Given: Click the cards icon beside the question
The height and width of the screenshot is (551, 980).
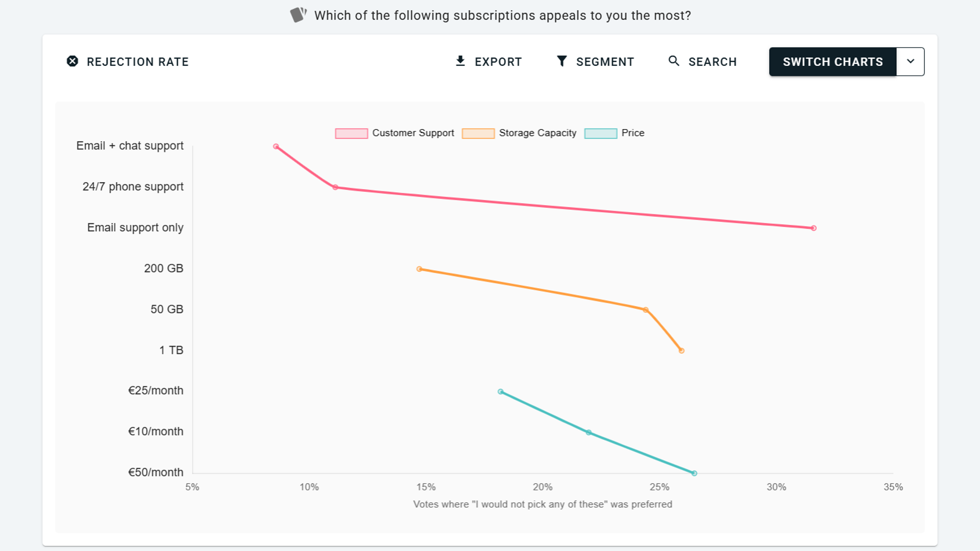Looking at the screenshot, I should click(x=298, y=15).
